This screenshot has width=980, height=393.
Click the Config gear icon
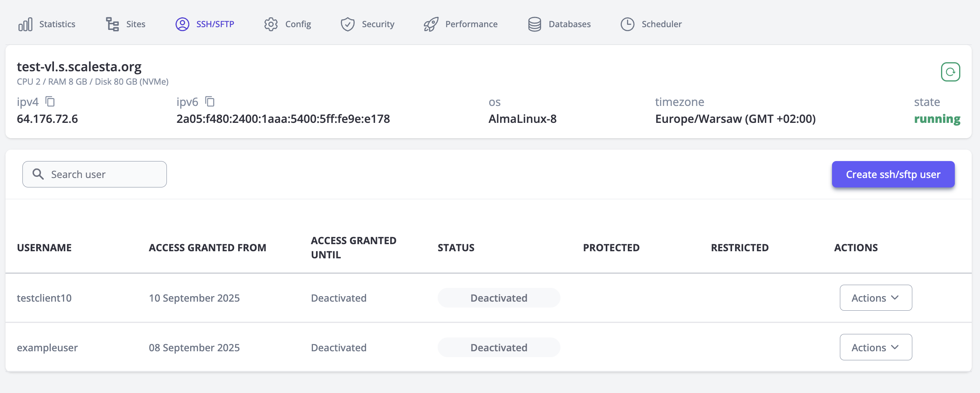click(x=271, y=24)
